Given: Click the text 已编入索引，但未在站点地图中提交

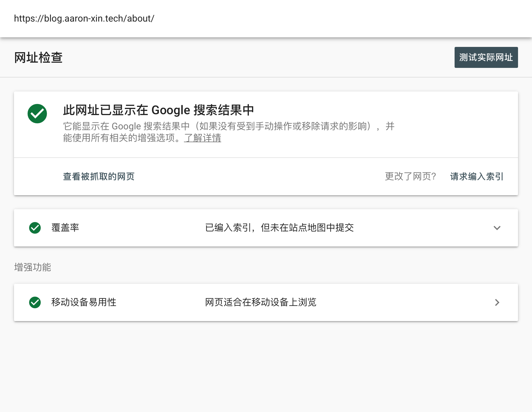Looking at the screenshot, I should point(279,228).
